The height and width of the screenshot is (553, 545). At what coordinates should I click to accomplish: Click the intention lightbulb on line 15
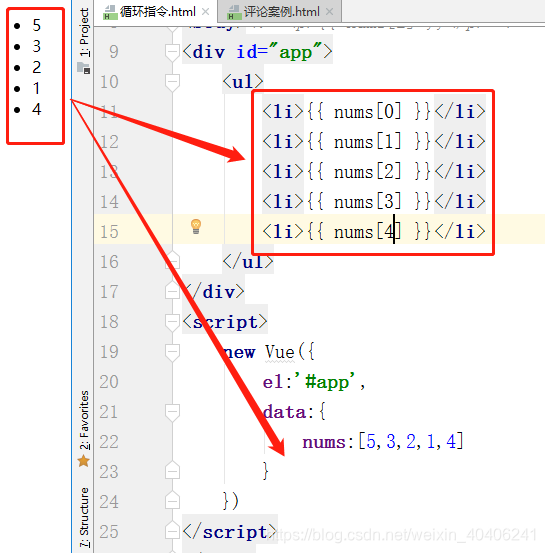[196, 226]
